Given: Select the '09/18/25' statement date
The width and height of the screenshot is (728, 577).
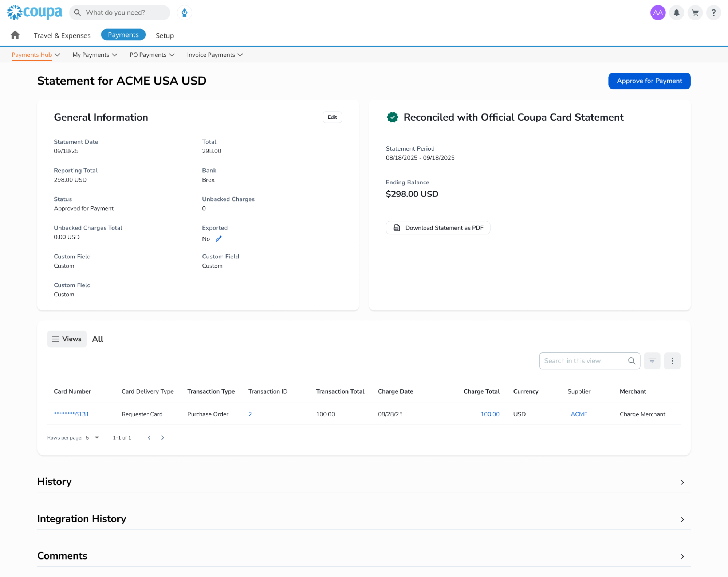Looking at the screenshot, I should coord(66,151).
